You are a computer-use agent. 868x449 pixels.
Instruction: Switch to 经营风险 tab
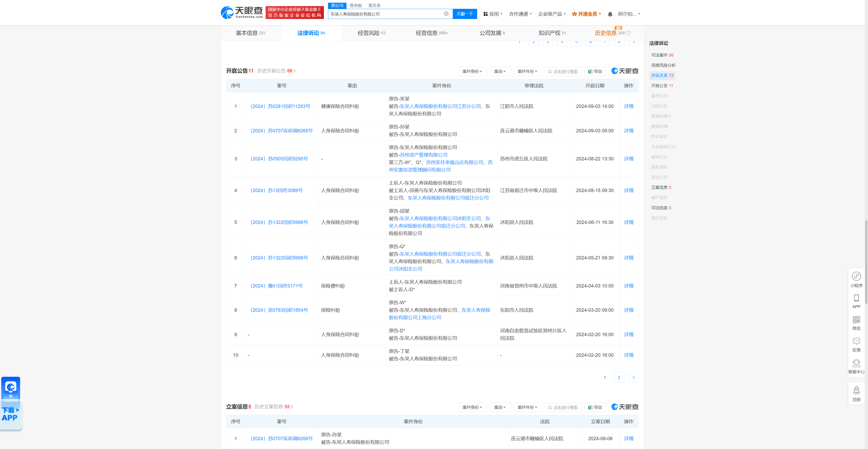371,33
